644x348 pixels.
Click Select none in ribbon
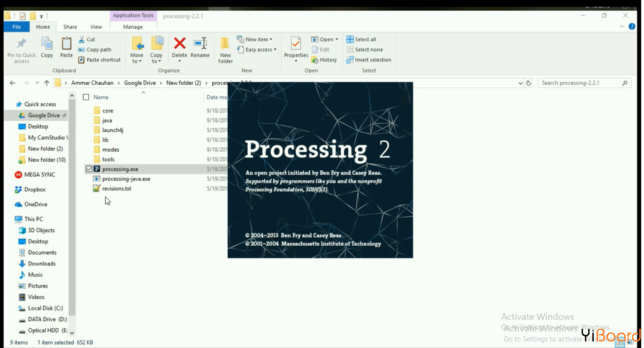point(365,50)
